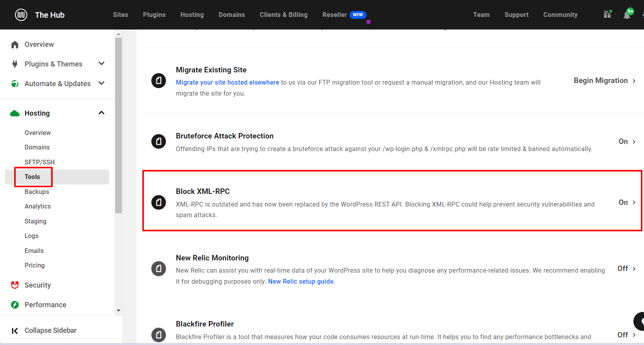Click chevron beside Block XML-RPC On
This screenshot has height=345, width=644.
click(634, 203)
